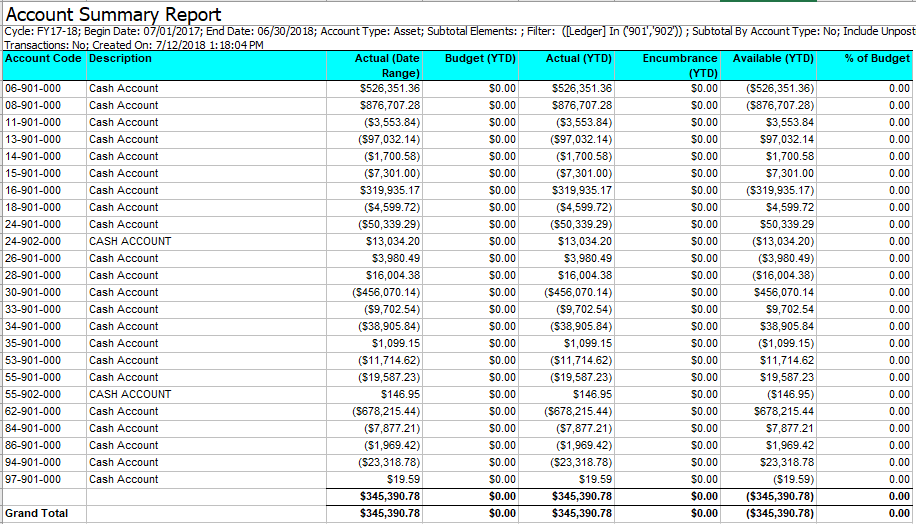916x524 pixels.
Task: Click the Grand Total row label
Action: click(36, 513)
